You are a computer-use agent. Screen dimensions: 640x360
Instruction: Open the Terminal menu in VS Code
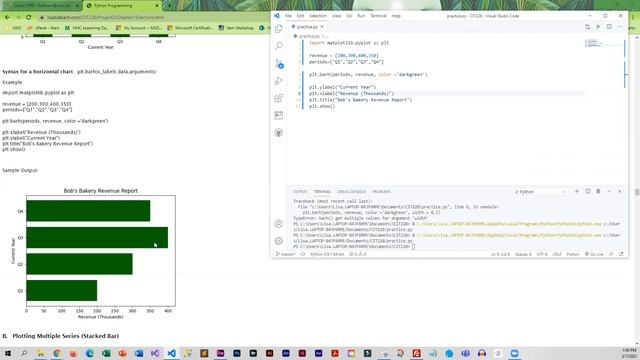pyautogui.click(x=378, y=16)
